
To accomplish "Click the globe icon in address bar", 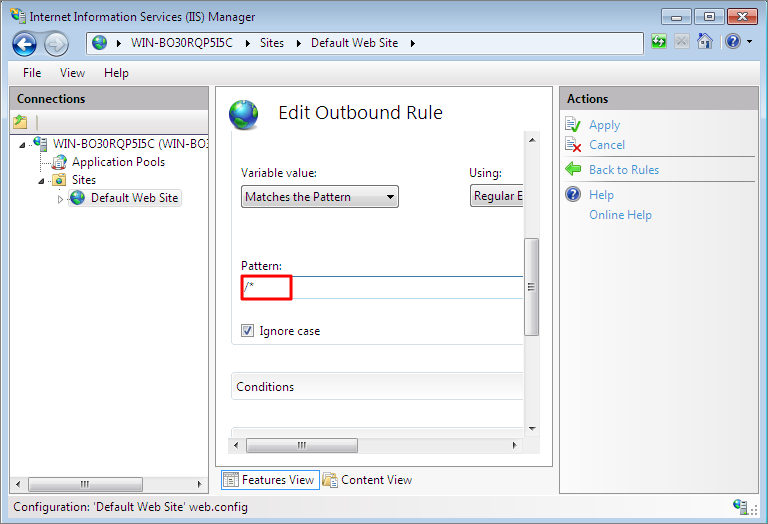I will click(x=99, y=43).
